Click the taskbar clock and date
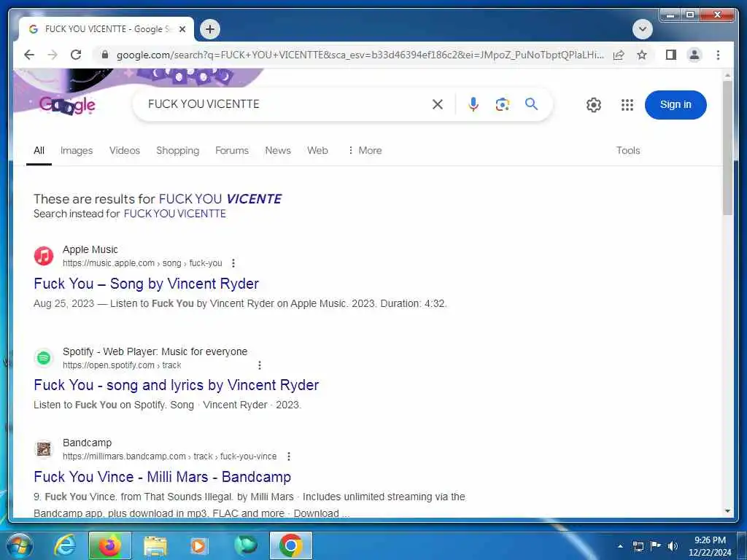 point(710,546)
